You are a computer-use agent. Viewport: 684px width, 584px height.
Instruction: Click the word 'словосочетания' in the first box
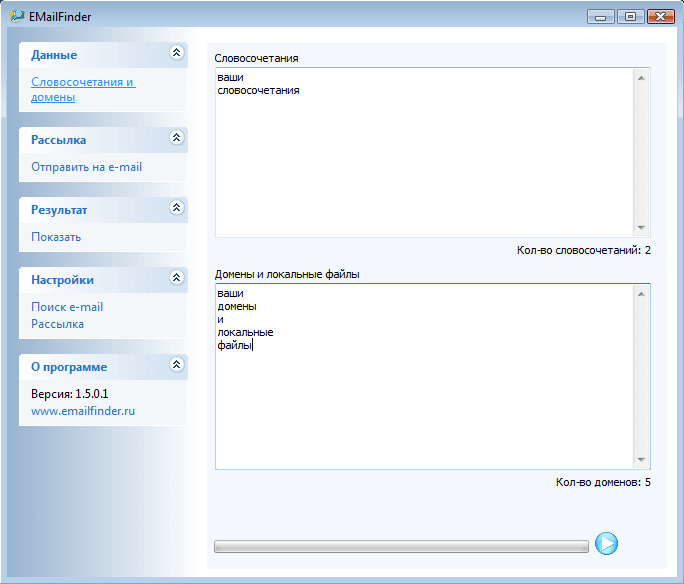[258, 90]
